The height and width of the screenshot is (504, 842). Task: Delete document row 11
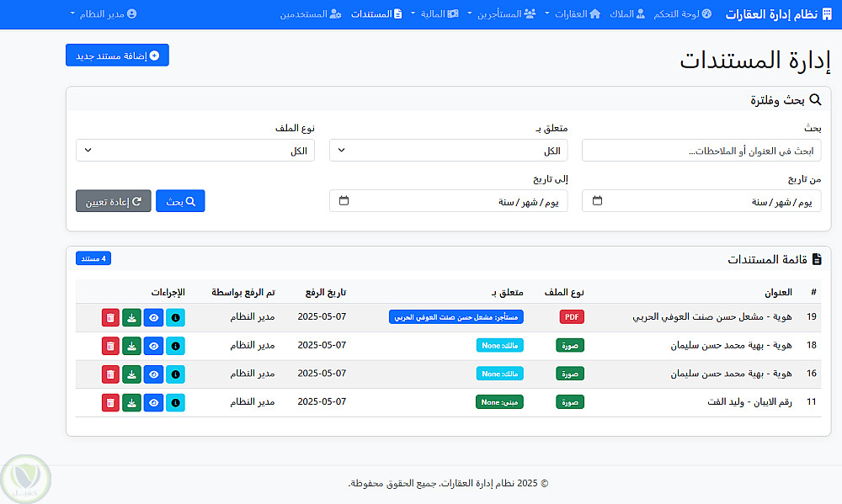(110, 402)
